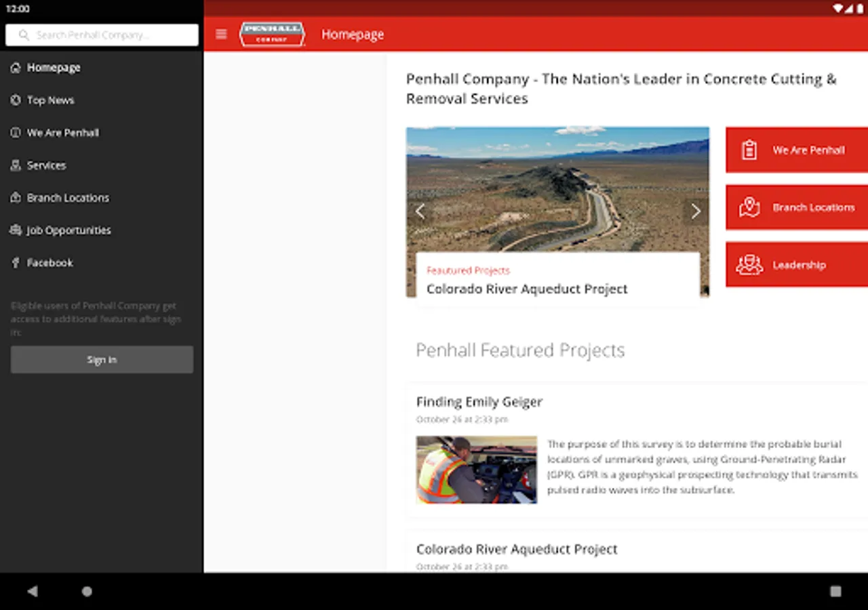Click the Homepage title in top bar
868x610 pixels.
coord(353,35)
